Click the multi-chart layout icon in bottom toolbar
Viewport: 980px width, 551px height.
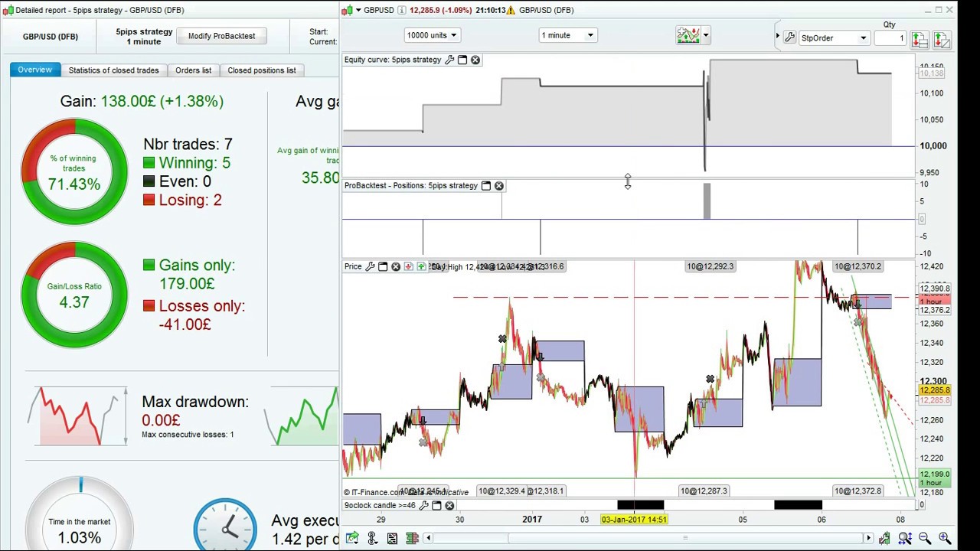412,539
